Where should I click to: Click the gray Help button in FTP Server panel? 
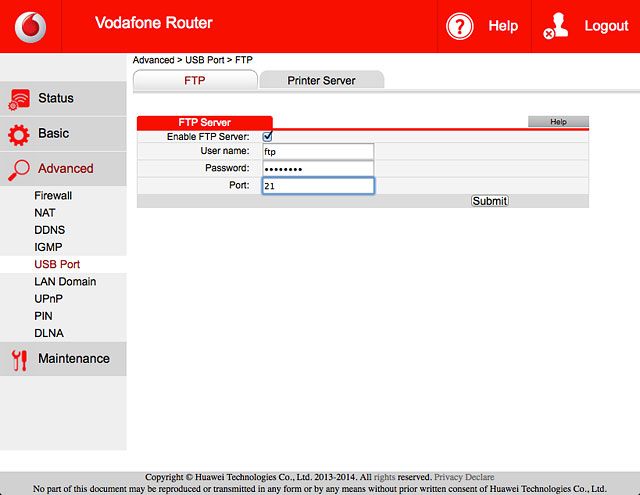click(558, 122)
